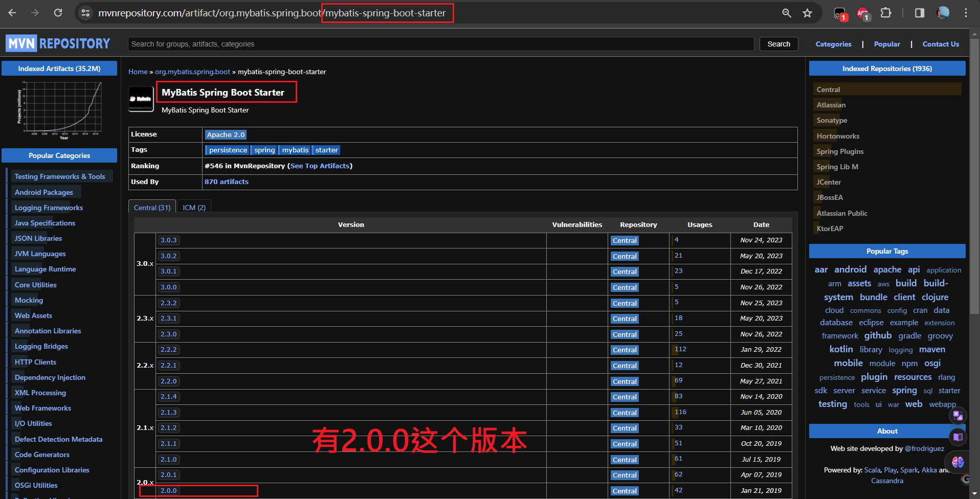Image resolution: width=980 pixels, height=499 pixels.
Task: Click the mybatis tag
Action: click(x=295, y=150)
